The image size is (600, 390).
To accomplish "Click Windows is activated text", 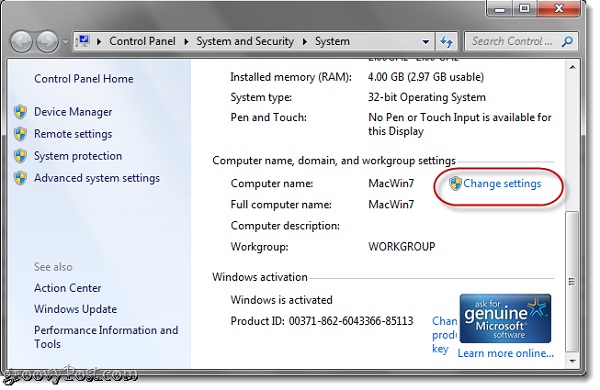I will point(282,300).
